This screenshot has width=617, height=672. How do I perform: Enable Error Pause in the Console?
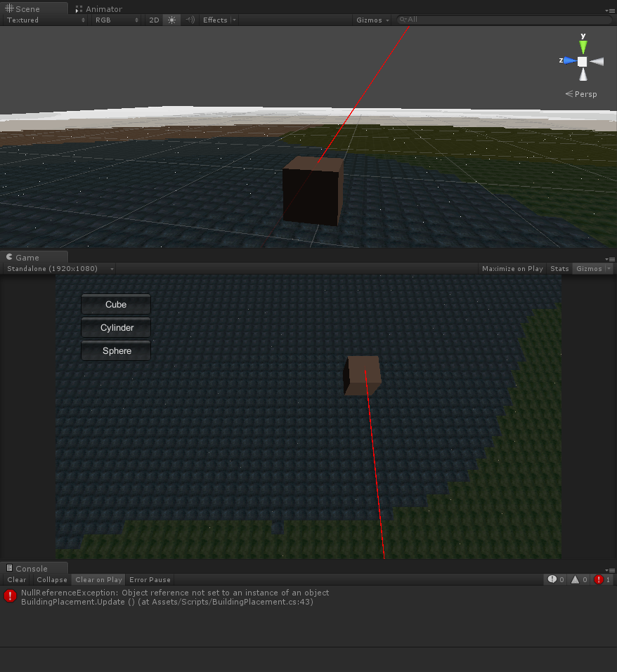[x=149, y=579]
